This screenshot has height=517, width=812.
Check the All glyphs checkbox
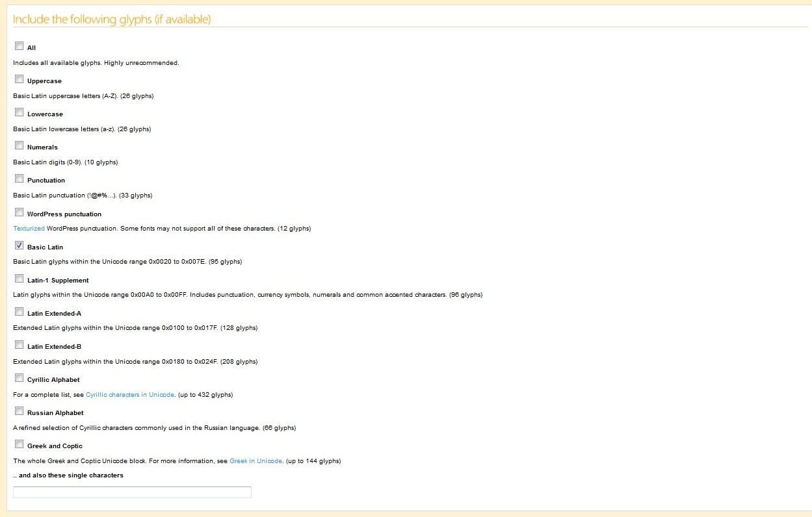19,46
